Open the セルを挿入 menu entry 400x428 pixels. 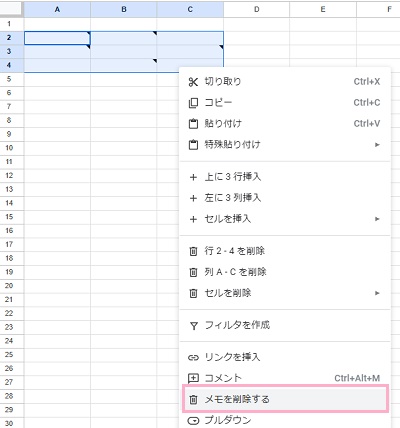click(x=285, y=219)
